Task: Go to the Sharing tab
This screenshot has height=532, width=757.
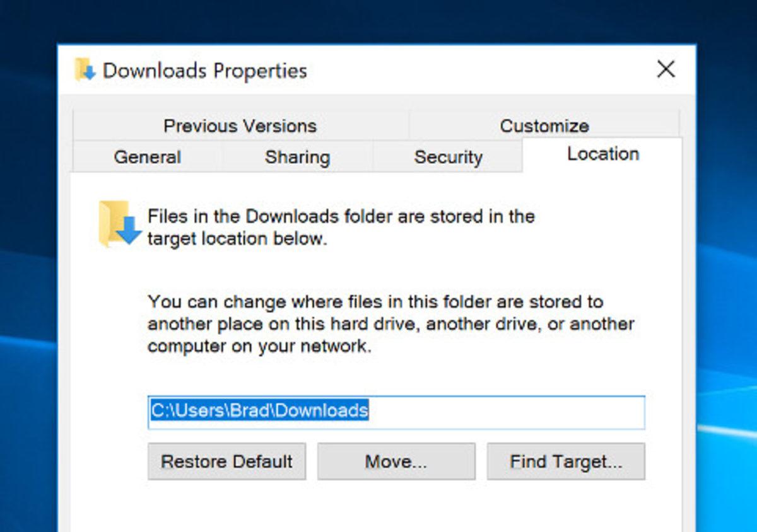Action: tap(297, 157)
